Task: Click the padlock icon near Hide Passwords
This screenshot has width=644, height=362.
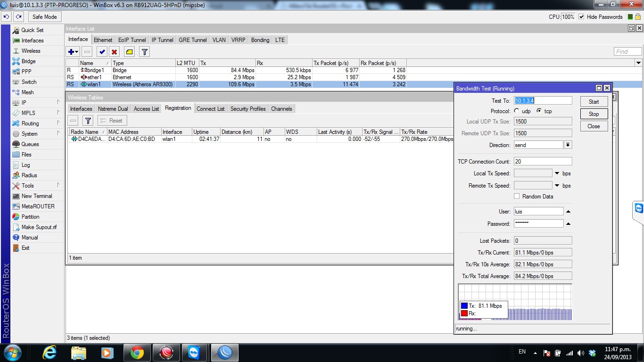Action: pyautogui.click(x=637, y=16)
